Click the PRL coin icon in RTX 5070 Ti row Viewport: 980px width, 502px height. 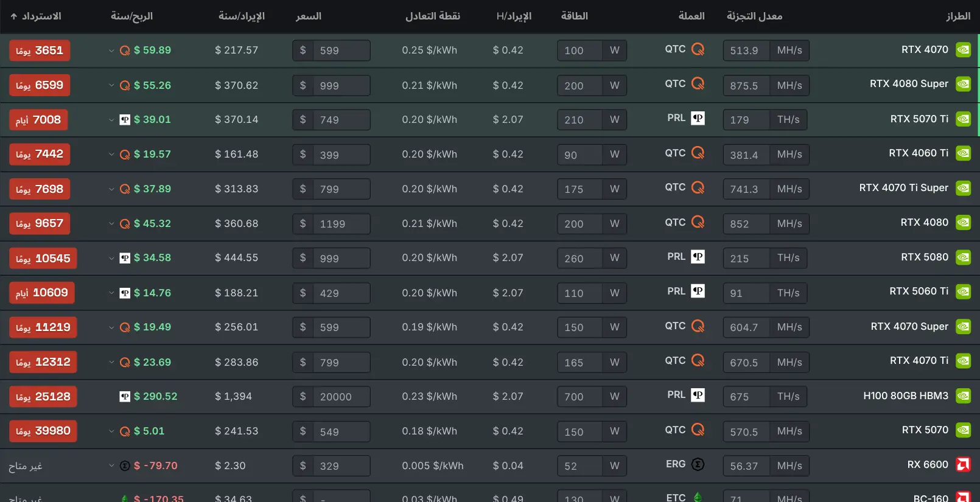pyautogui.click(x=698, y=118)
